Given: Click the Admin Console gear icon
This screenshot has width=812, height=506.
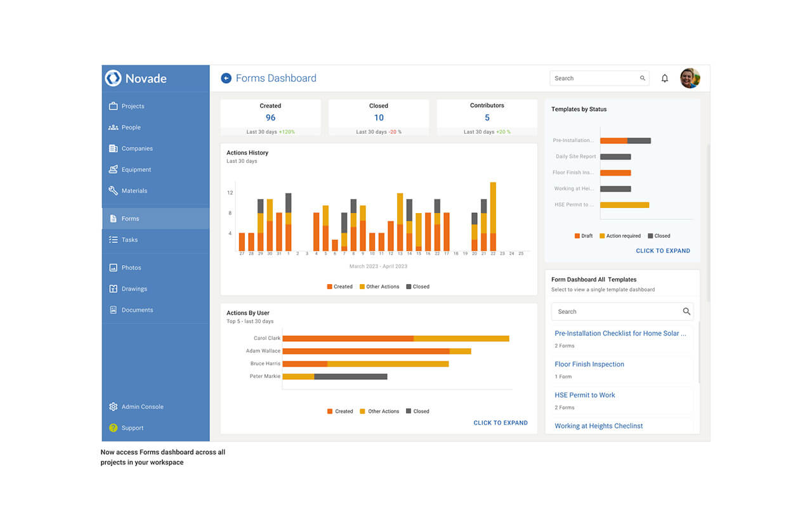Looking at the screenshot, I should [x=113, y=406].
